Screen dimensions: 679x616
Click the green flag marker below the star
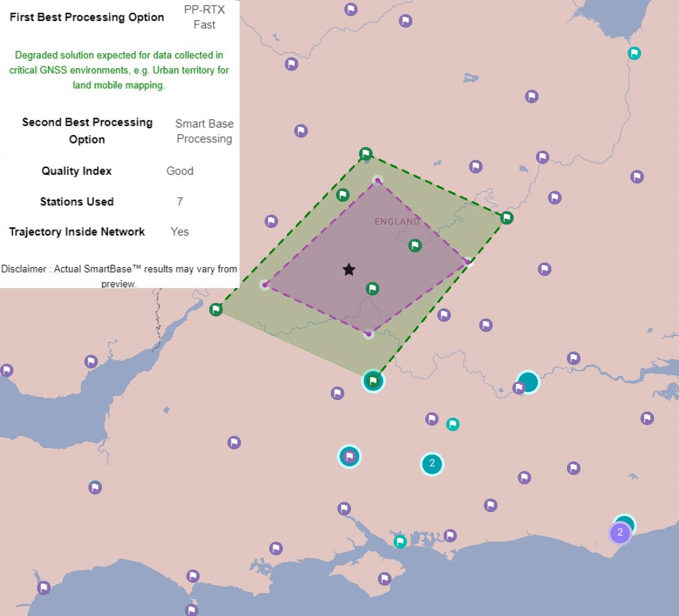tap(371, 289)
